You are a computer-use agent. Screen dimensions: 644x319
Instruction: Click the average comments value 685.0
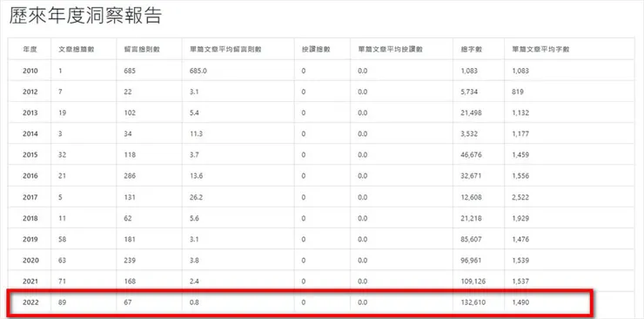pos(198,71)
